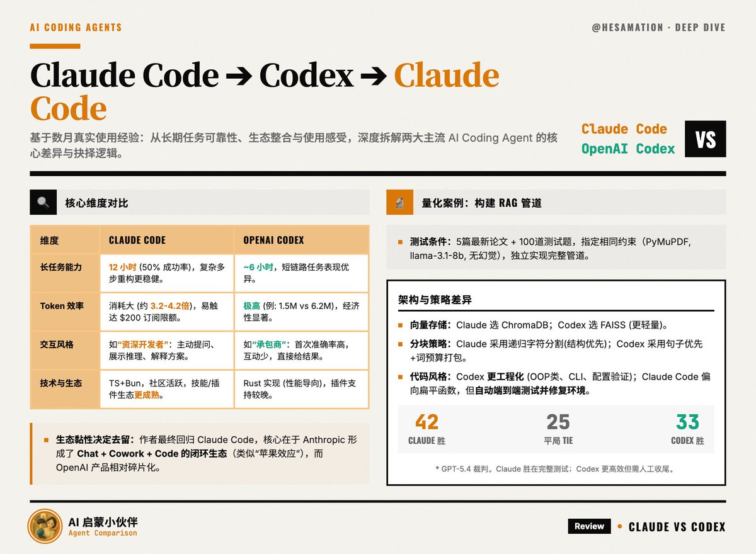Click the 3.2-4.2倍 highlighted value

click(171, 306)
